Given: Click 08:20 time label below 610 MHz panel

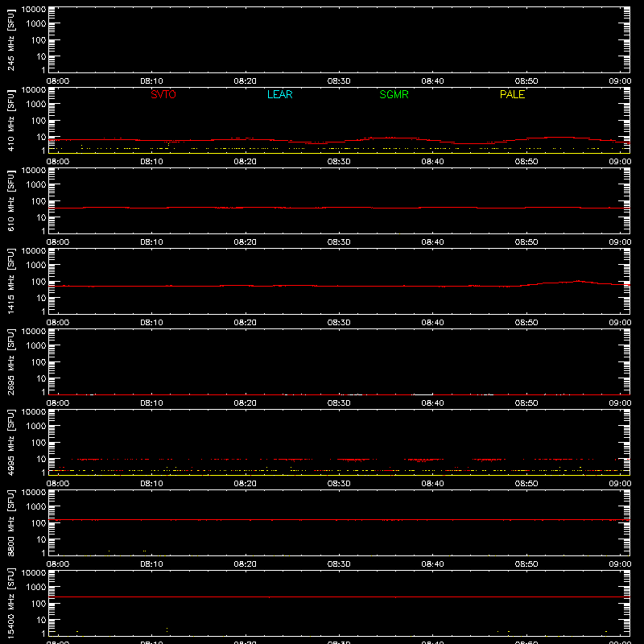Looking at the screenshot, I should tap(246, 242).
